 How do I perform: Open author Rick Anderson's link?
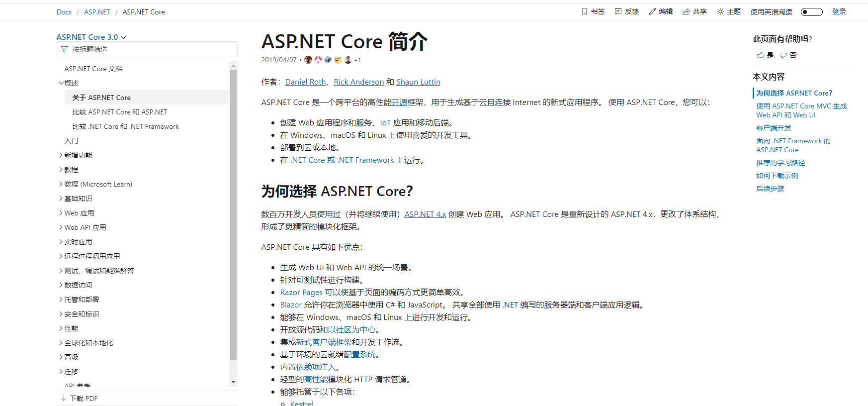[359, 82]
